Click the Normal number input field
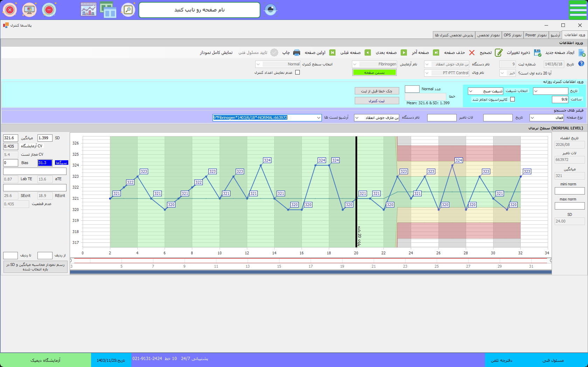The height and width of the screenshot is (367, 588). tap(412, 89)
